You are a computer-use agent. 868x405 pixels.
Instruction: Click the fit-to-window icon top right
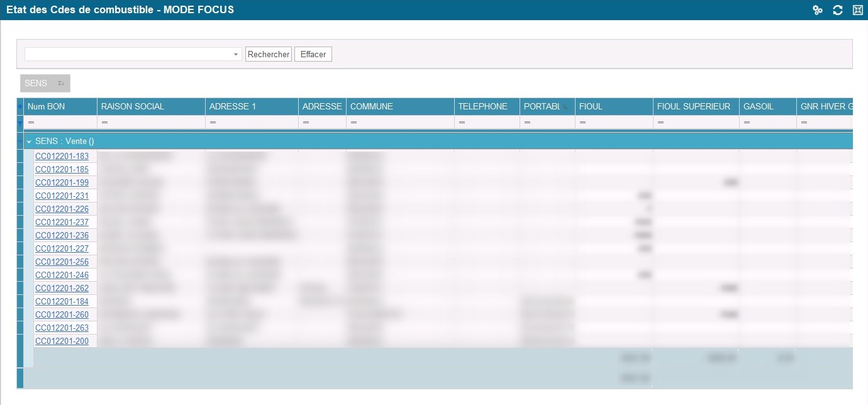click(857, 9)
